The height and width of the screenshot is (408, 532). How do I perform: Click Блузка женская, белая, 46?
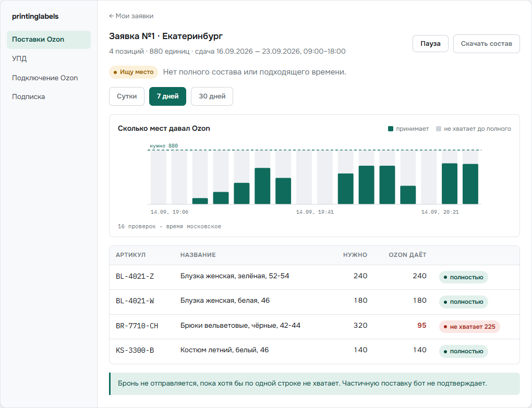point(225,300)
